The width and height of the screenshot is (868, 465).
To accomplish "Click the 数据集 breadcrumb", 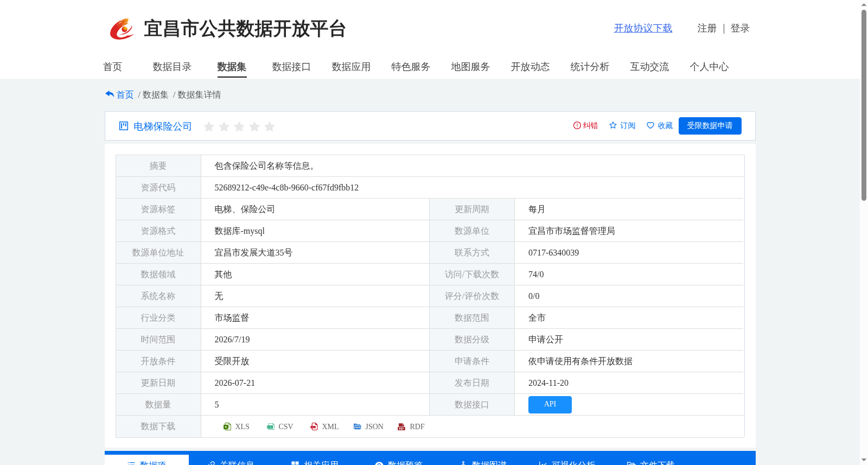I will point(155,94).
